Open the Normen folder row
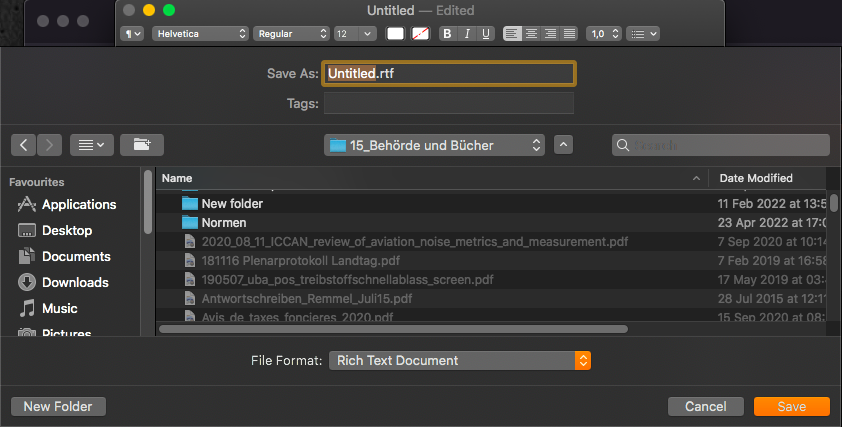 tap(491, 222)
